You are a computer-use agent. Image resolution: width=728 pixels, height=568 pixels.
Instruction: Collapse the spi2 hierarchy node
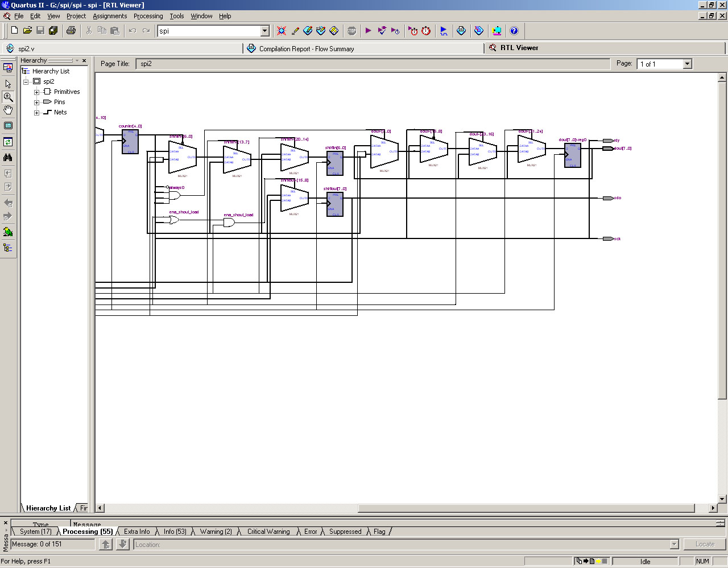click(x=26, y=82)
